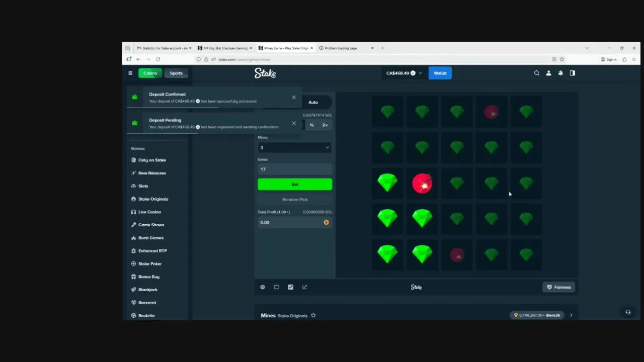Open Slots in sidebar
The width and height of the screenshot is (644, 362).
(x=143, y=186)
